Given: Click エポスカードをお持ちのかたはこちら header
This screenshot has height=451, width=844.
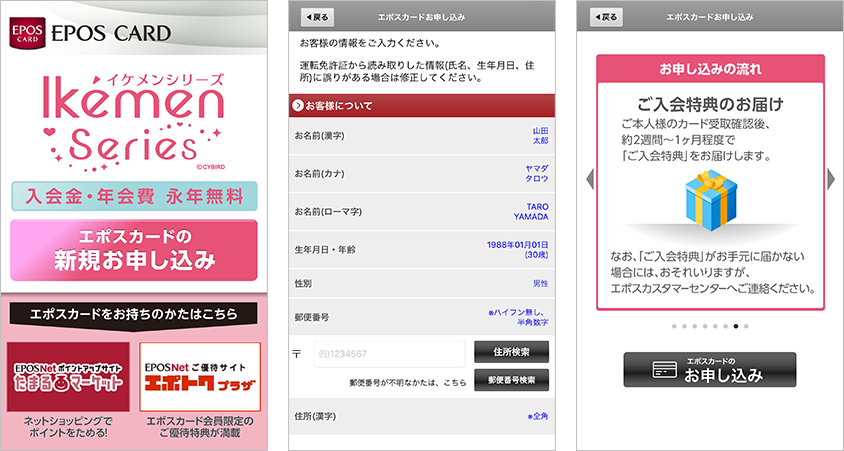Looking at the screenshot, I should coord(133,314).
